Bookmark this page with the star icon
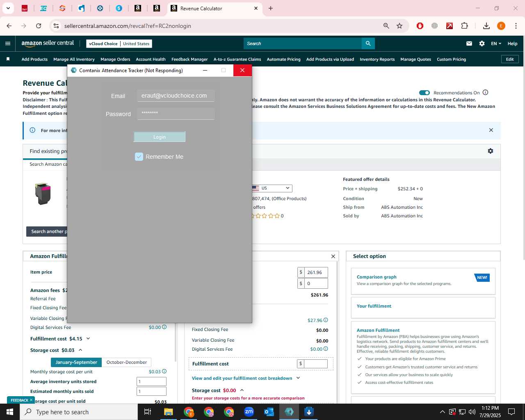This screenshot has width=525, height=420. coord(399,26)
